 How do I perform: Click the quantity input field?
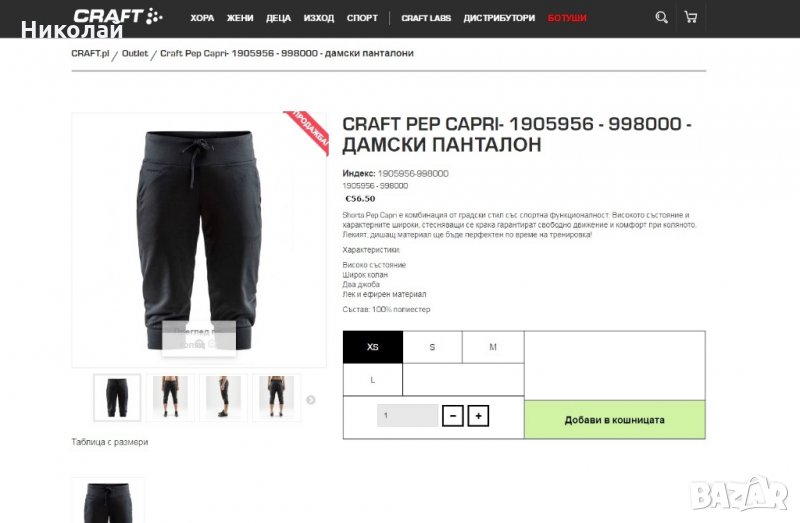(x=407, y=416)
